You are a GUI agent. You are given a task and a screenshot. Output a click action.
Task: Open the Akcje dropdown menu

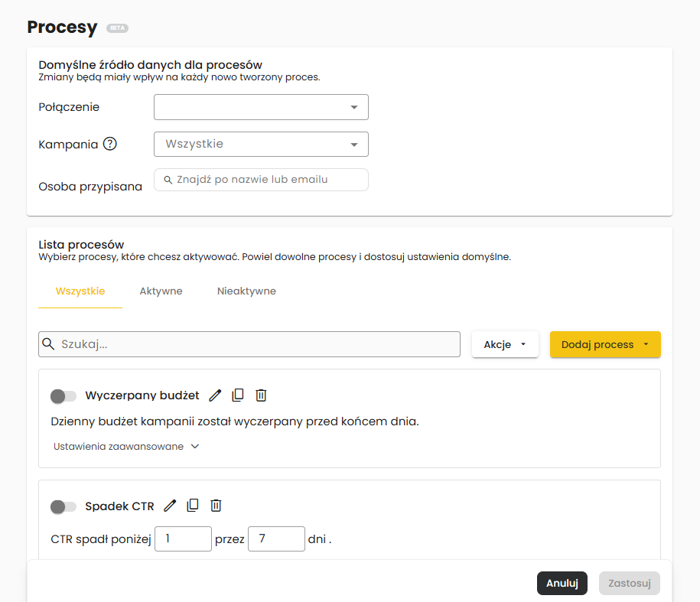click(x=505, y=344)
